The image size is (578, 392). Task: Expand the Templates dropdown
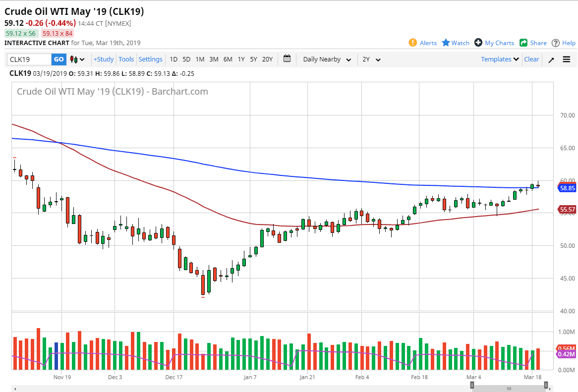point(499,59)
